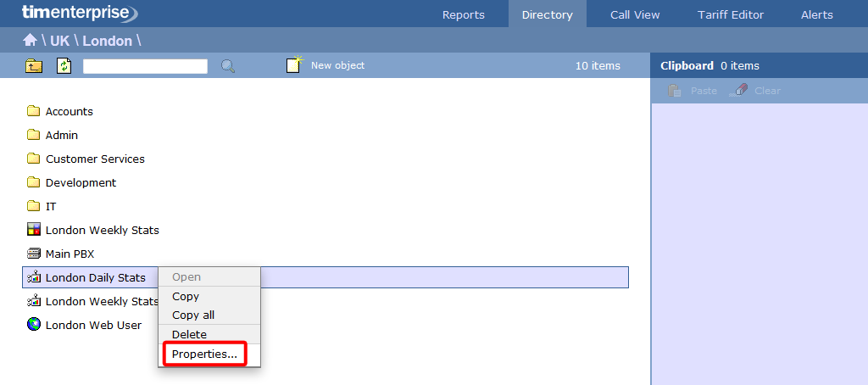868x385 pixels.
Task: Click the refresh icon in toolbar
Action: coord(64,66)
